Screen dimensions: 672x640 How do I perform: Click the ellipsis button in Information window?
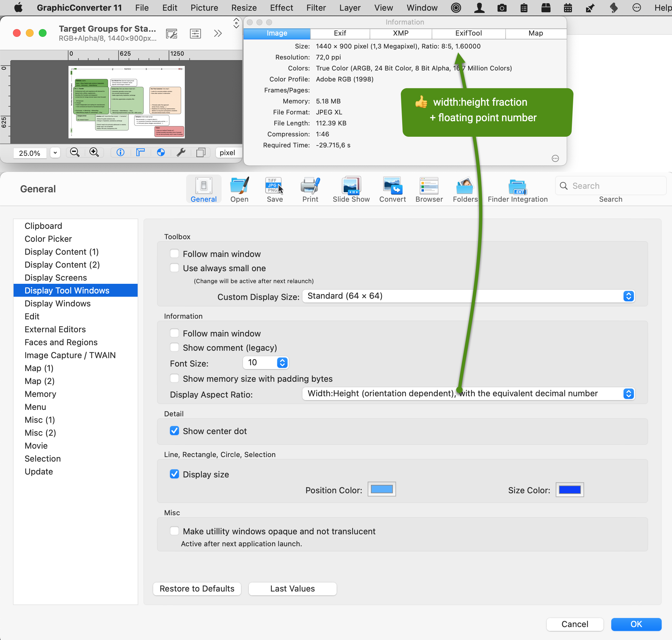pyautogui.click(x=555, y=158)
